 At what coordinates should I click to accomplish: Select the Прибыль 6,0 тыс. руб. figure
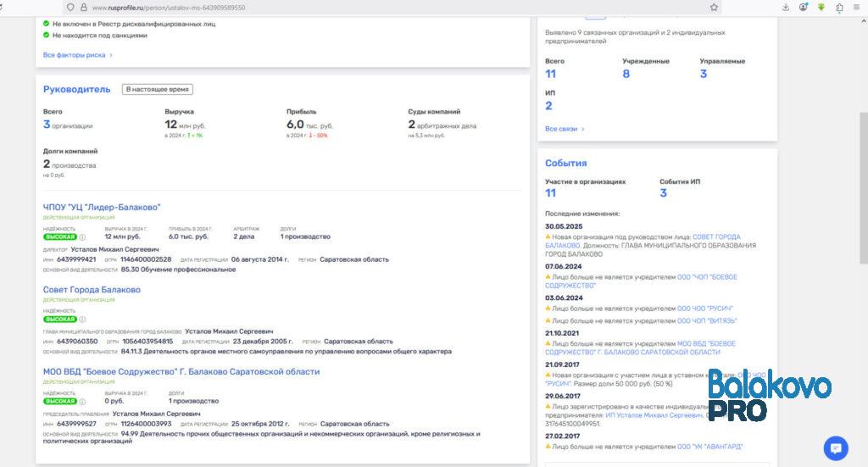pyautogui.click(x=309, y=125)
